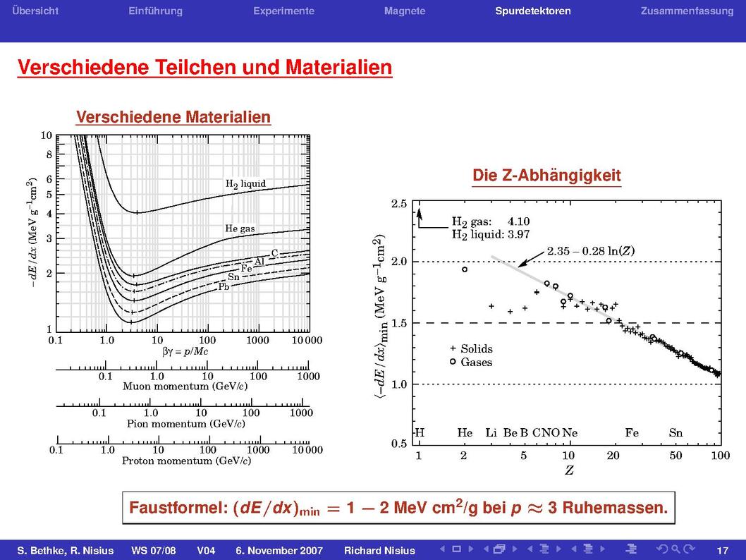Click the subsection navigation icon
The image size is (746, 560).
[x=544, y=549]
